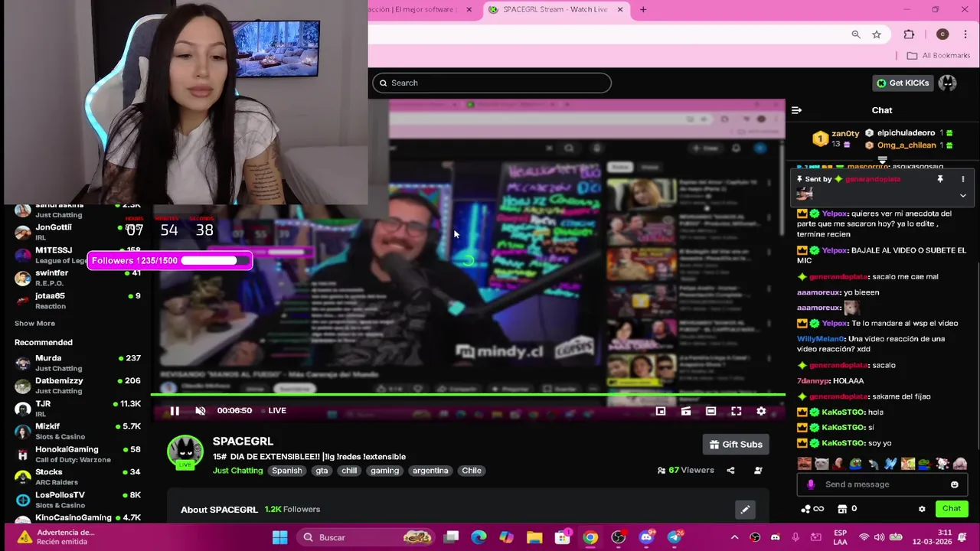Click the purple microphone chat icon
This screenshot has height=551, width=980.
810,484
